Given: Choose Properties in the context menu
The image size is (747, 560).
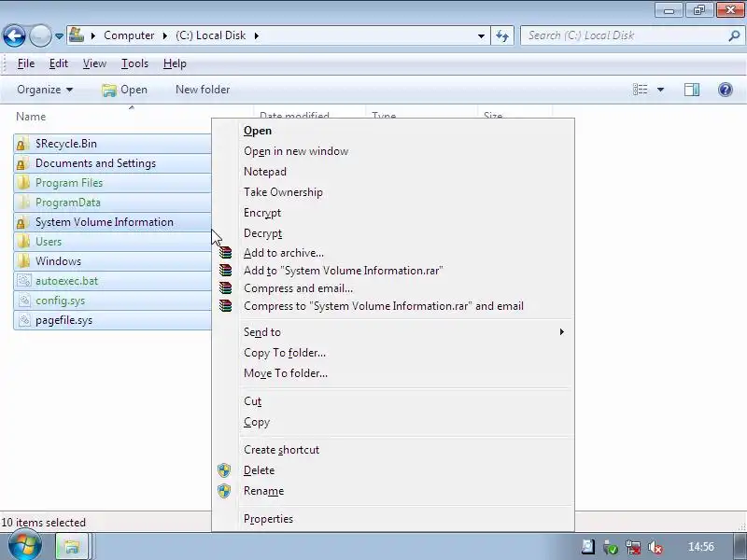Looking at the screenshot, I should pyautogui.click(x=393, y=519).
